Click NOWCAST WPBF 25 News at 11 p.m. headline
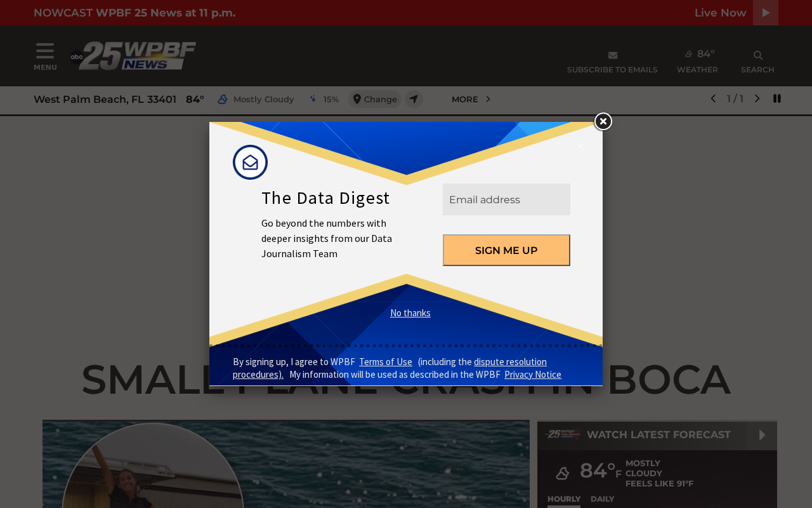Viewport: 812px width, 508px height. (134, 13)
